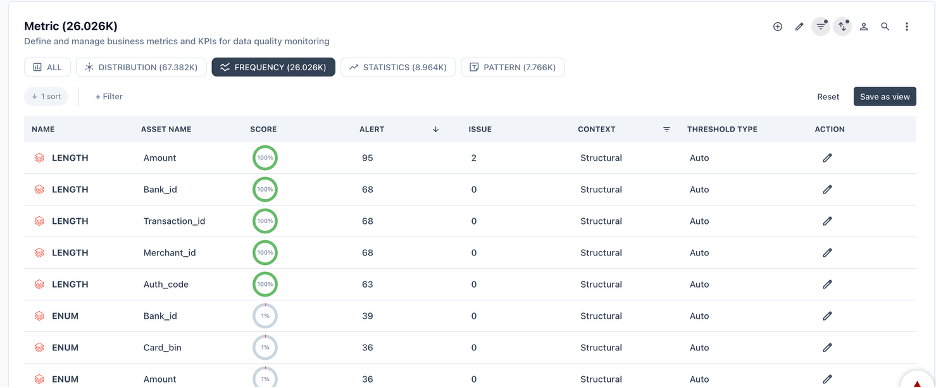Open the filter list icon in header toolbar
Image resolution: width=936 pixels, height=388 pixels.
(x=821, y=26)
